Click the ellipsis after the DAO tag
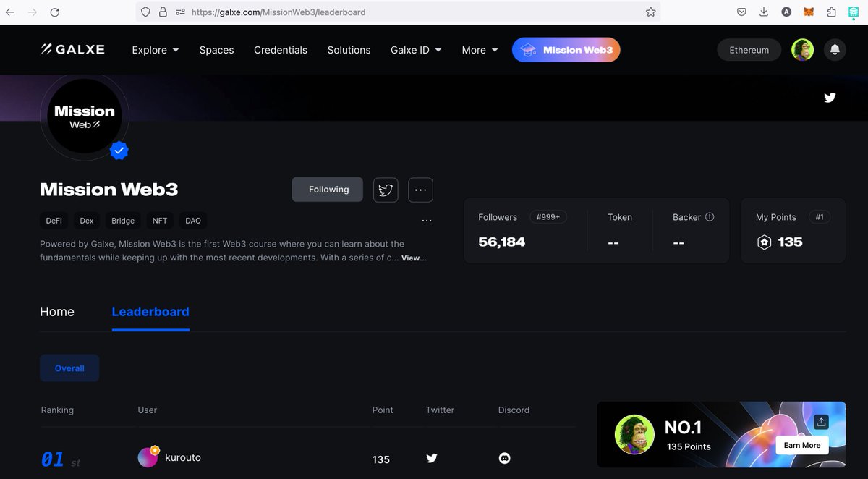Viewport: 868px width, 479px height. click(x=427, y=221)
